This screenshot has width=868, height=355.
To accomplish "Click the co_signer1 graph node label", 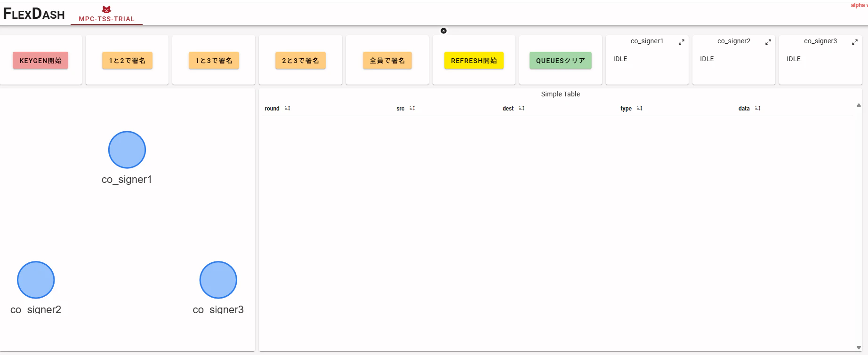I will click(127, 180).
